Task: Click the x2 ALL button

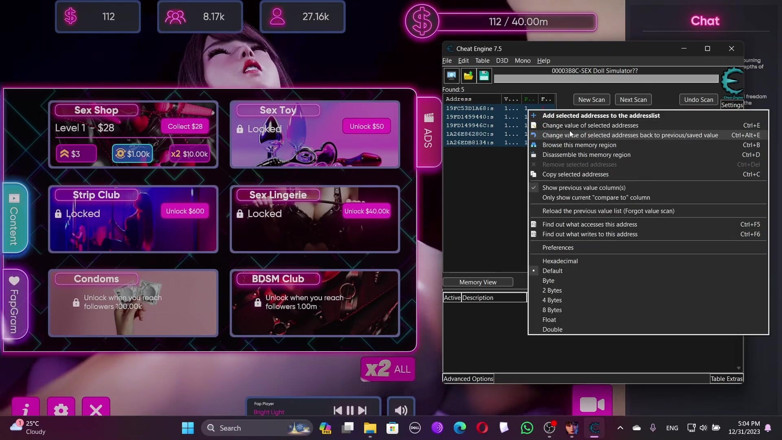Action: click(388, 369)
